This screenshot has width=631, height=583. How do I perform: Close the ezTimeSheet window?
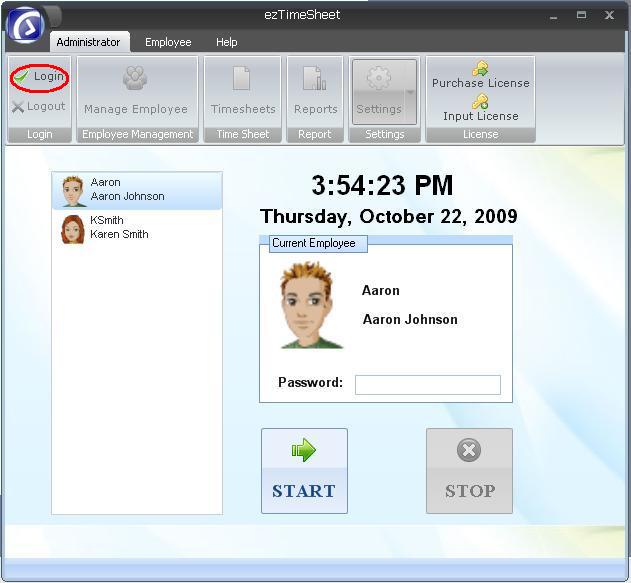pyautogui.click(x=609, y=15)
